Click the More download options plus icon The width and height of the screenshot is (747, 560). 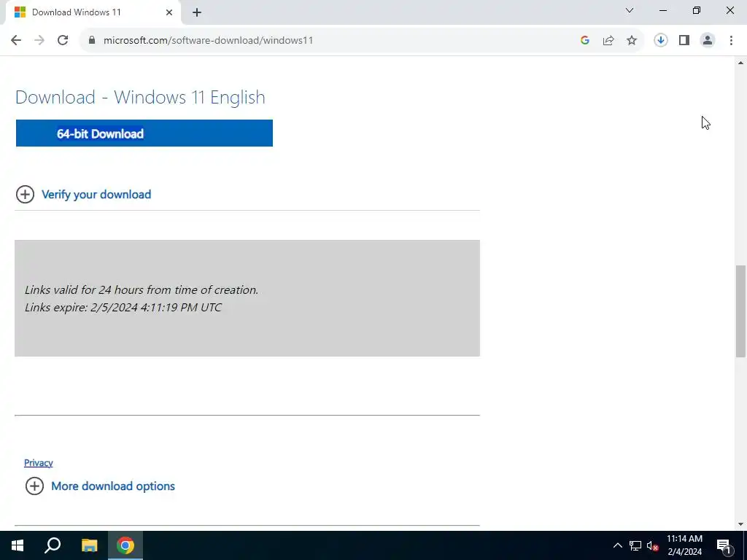tap(35, 486)
